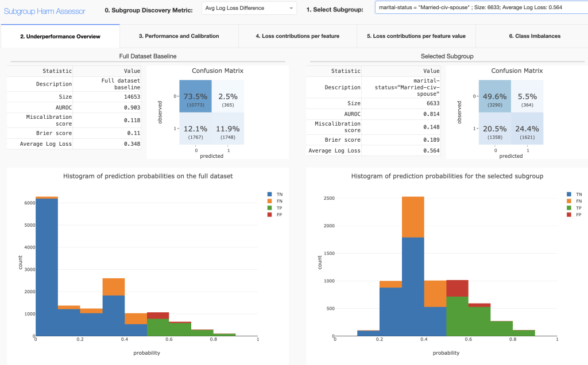The width and height of the screenshot is (588, 365).
Task: Click the 12.1% cell in baseline confusion matrix
Action: point(195,129)
